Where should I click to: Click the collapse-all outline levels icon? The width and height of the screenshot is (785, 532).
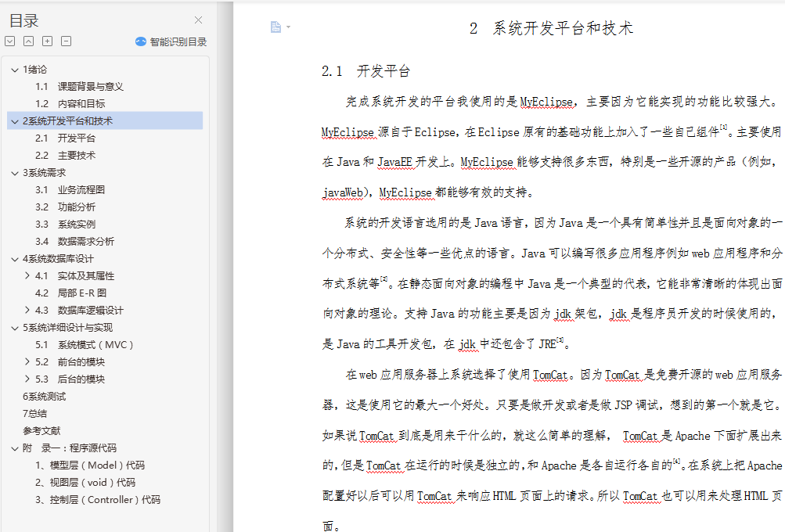point(28,41)
